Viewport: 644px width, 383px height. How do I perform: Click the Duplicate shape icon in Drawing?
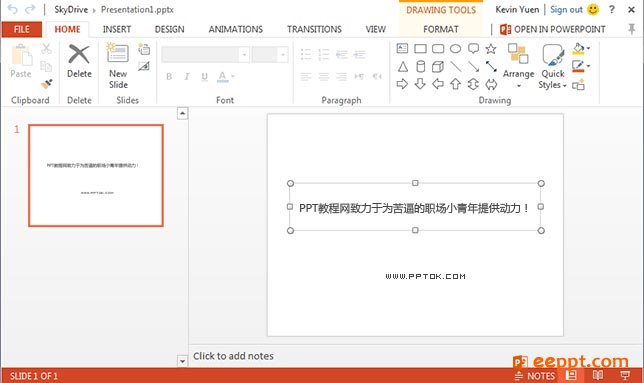coord(578,85)
